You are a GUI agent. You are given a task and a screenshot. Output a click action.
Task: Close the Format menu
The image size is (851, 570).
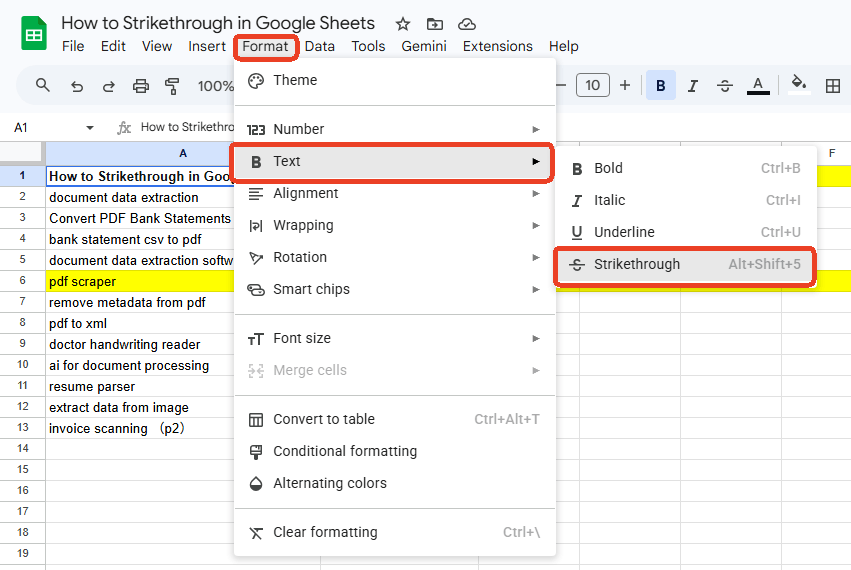click(265, 46)
